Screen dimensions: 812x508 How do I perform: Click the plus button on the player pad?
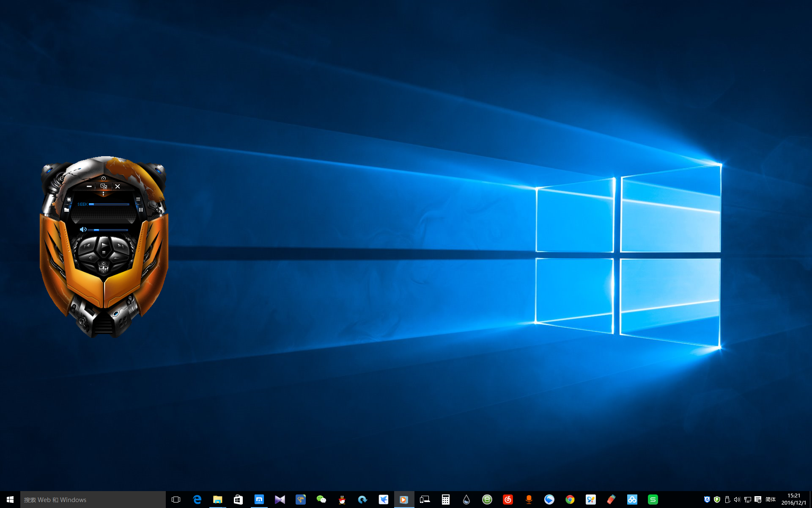pyautogui.click(x=91, y=257)
